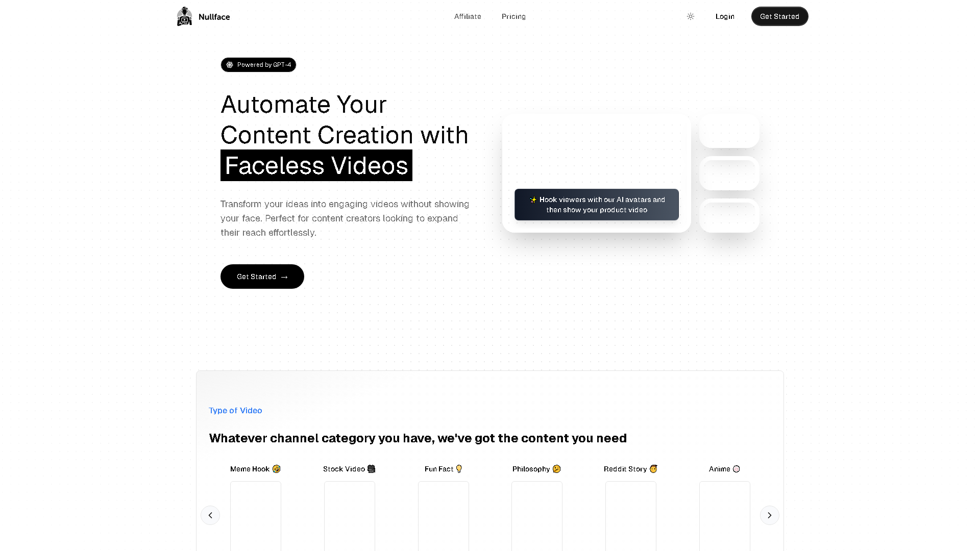Image resolution: width=980 pixels, height=551 pixels.
Task: Open the Pricing page from navigation
Action: [x=513, y=16]
